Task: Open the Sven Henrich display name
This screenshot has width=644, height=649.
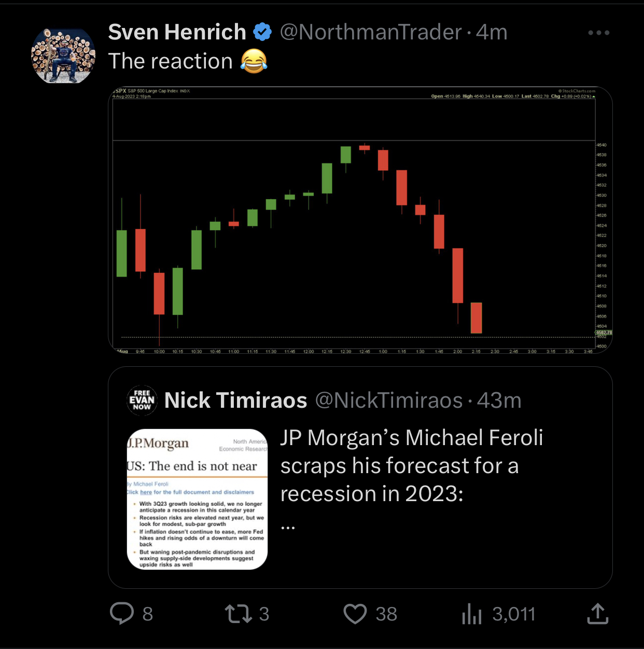Action: point(177,32)
